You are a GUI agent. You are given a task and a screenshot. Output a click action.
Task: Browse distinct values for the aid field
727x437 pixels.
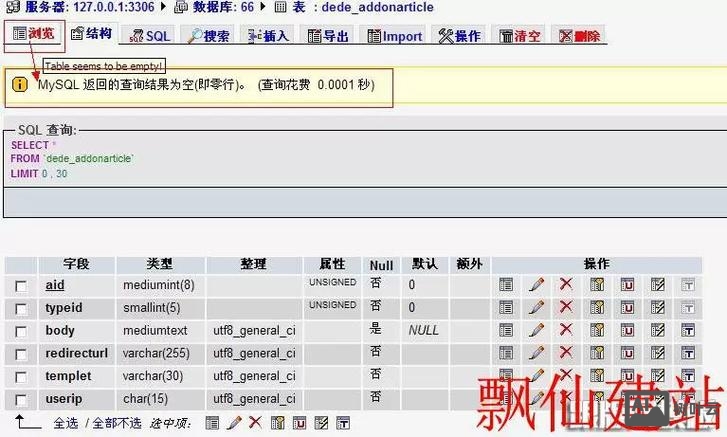[506, 285]
